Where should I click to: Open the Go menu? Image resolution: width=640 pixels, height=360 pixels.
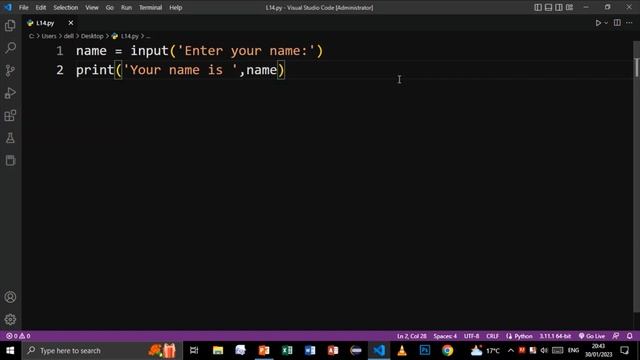tap(109, 7)
